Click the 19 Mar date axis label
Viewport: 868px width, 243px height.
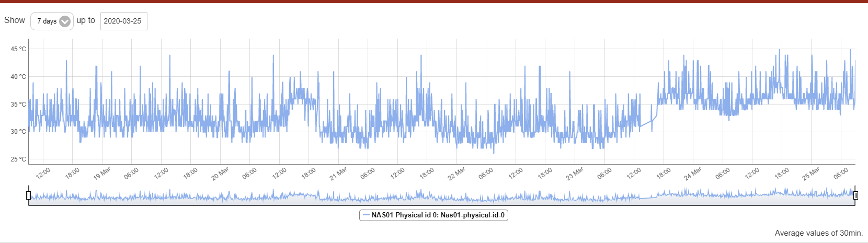[x=102, y=173]
